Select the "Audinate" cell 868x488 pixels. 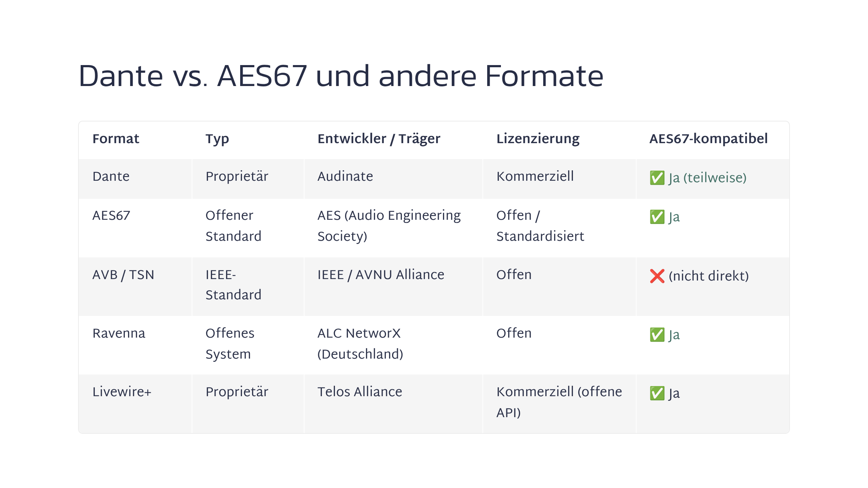(345, 176)
